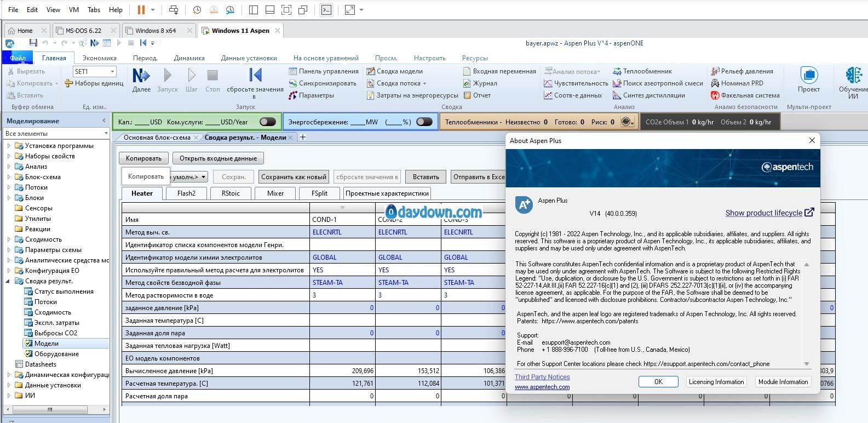
Task: Click the www.aspentech.com link
Action: click(542, 387)
